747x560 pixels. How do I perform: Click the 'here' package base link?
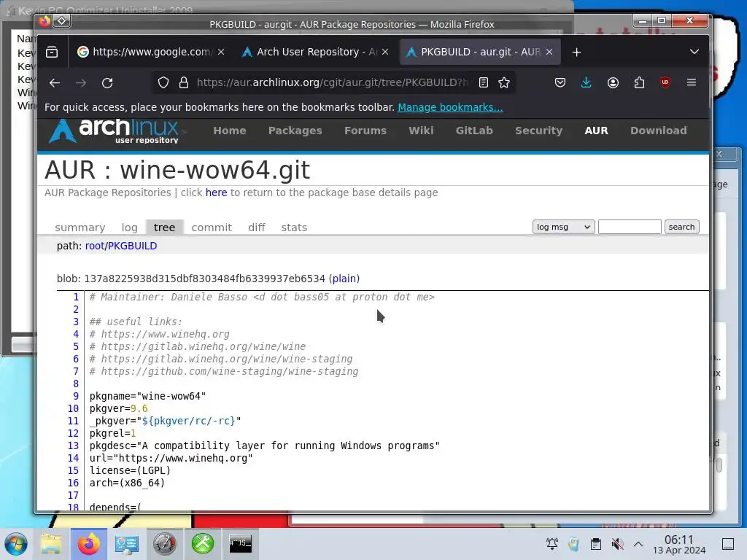tap(216, 192)
